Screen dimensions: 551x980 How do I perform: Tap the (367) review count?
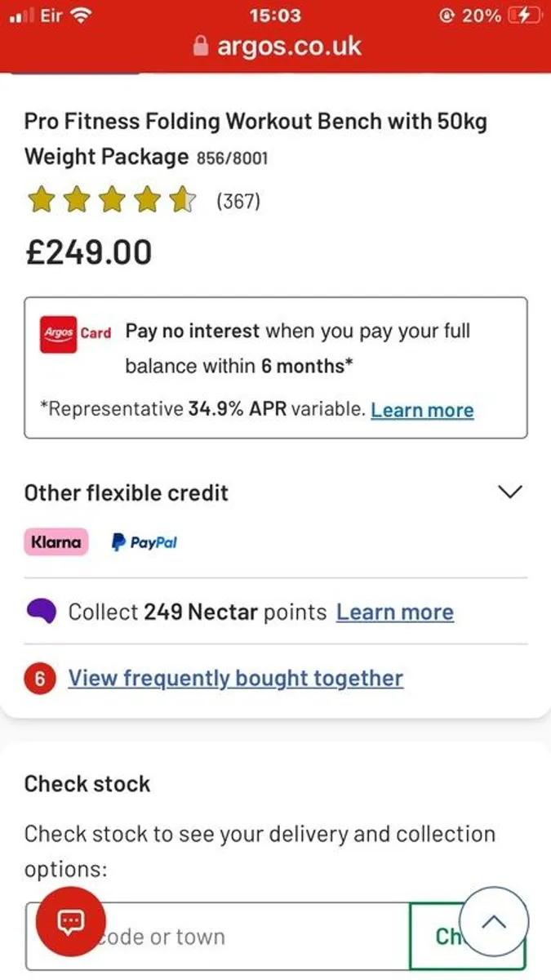tap(238, 201)
